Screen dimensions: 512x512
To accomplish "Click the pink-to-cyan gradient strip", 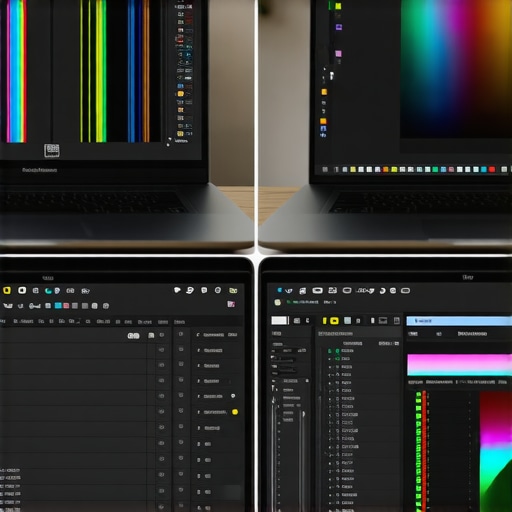I will [x=459, y=365].
